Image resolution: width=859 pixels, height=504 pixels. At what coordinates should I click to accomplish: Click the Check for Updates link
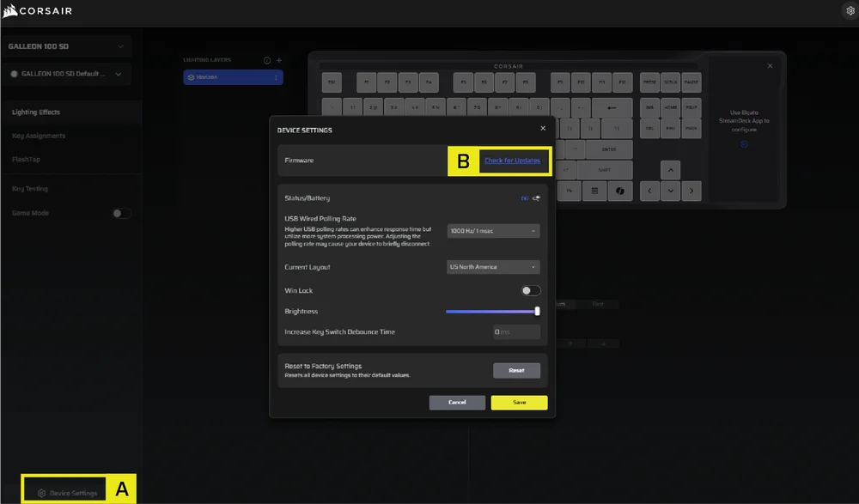coord(514,160)
